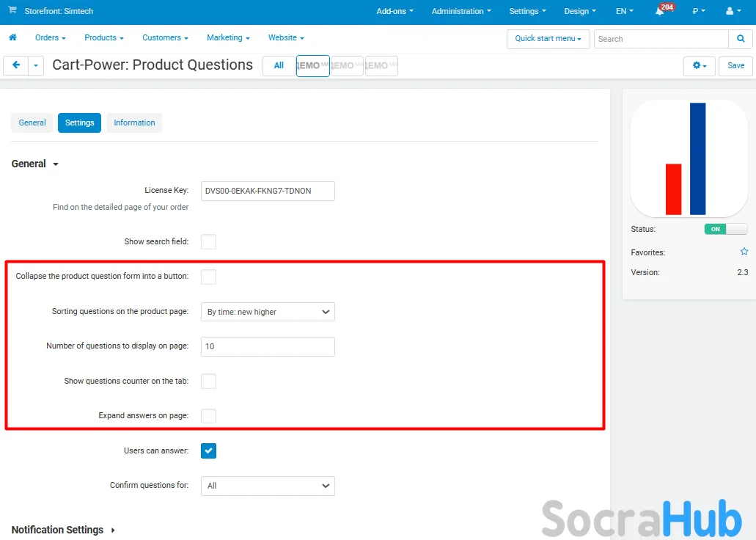Enable Show search field checkbox

208,241
